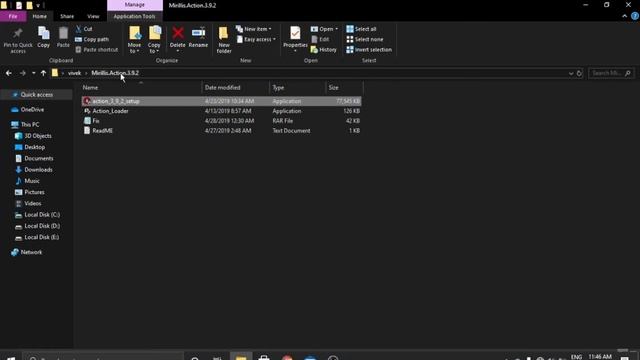
Task: Open the File menu tab
Action: [x=13, y=16]
